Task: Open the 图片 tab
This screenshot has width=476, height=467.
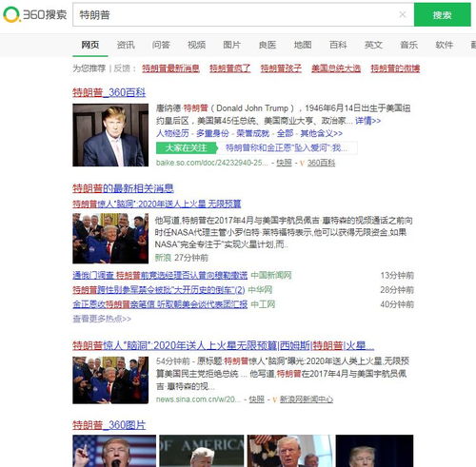Action: (x=231, y=45)
